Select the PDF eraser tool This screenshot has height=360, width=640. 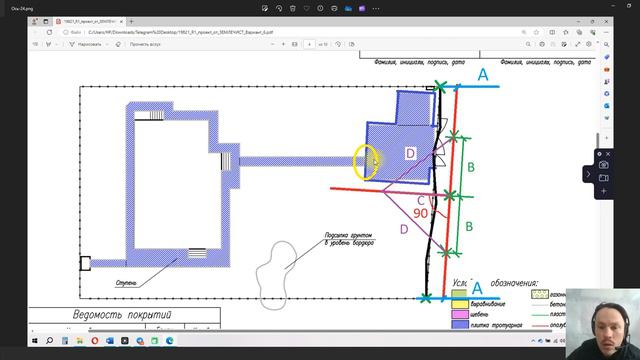tap(118, 44)
